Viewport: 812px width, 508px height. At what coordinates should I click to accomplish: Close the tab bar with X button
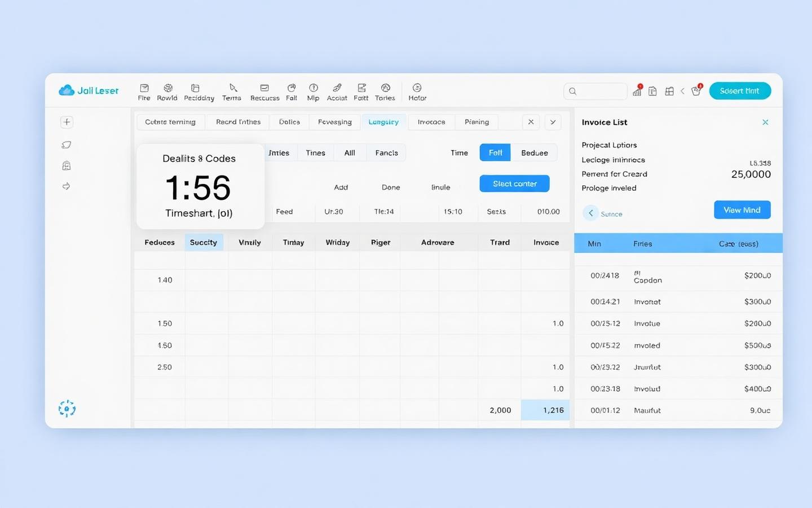tap(531, 122)
